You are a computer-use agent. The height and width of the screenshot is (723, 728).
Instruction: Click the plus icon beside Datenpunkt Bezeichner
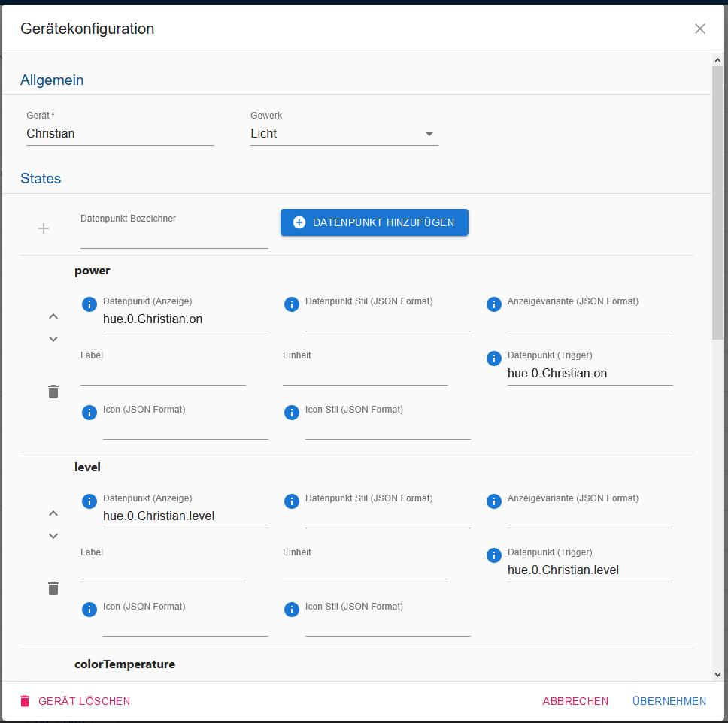tap(44, 228)
